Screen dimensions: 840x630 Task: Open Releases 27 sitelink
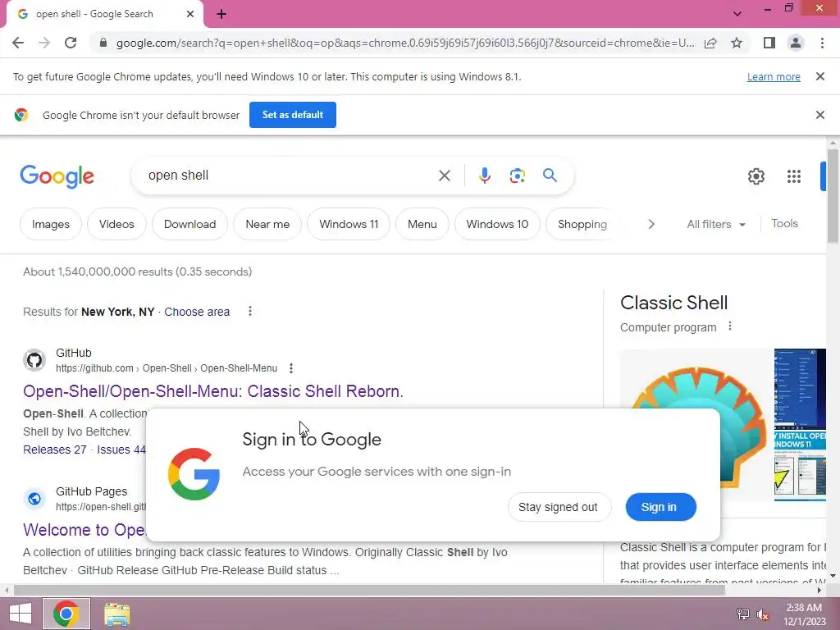55,450
